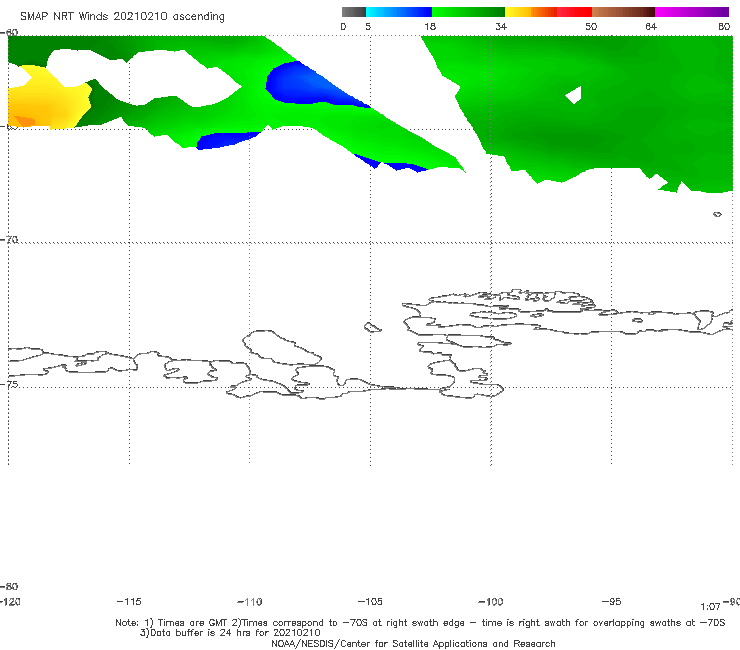This screenshot has width=740, height=650.
Task: Click the magenta-purple segment of the color bar
Action: (692, 12)
